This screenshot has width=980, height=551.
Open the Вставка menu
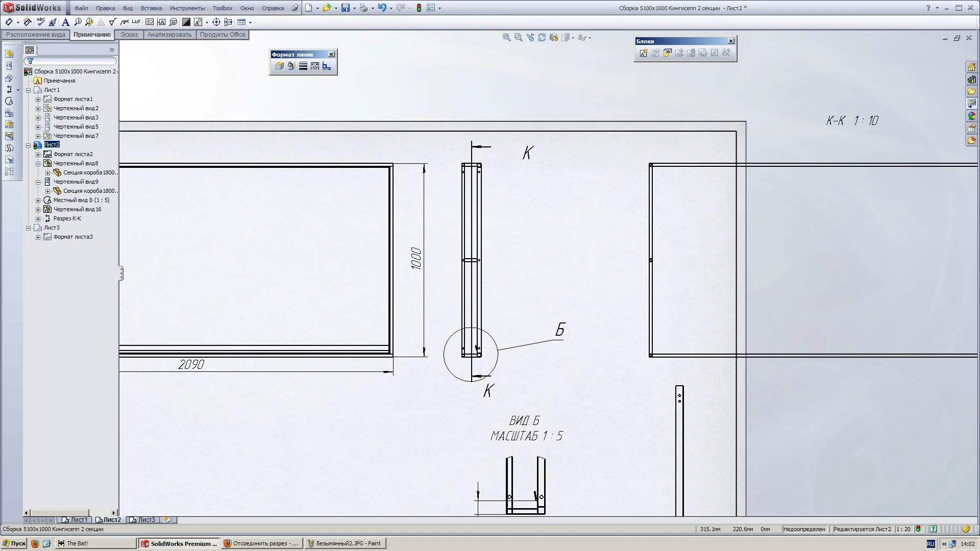pos(151,8)
